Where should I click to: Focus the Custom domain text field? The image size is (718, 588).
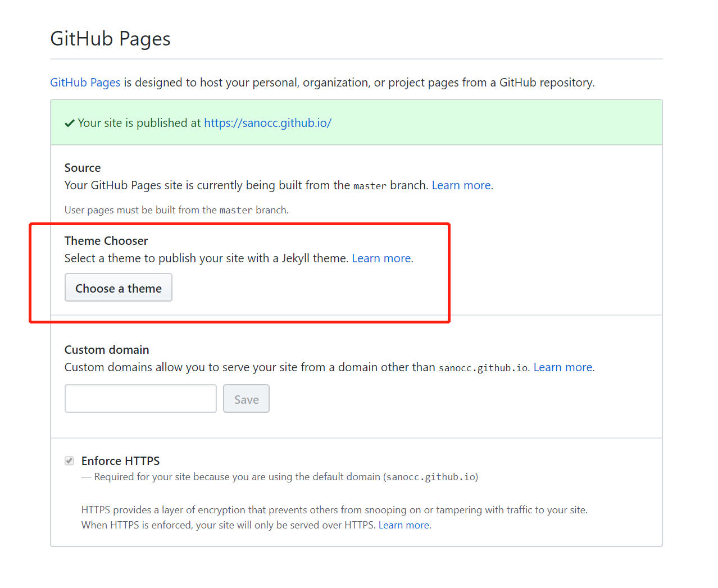(x=140, y=399)
